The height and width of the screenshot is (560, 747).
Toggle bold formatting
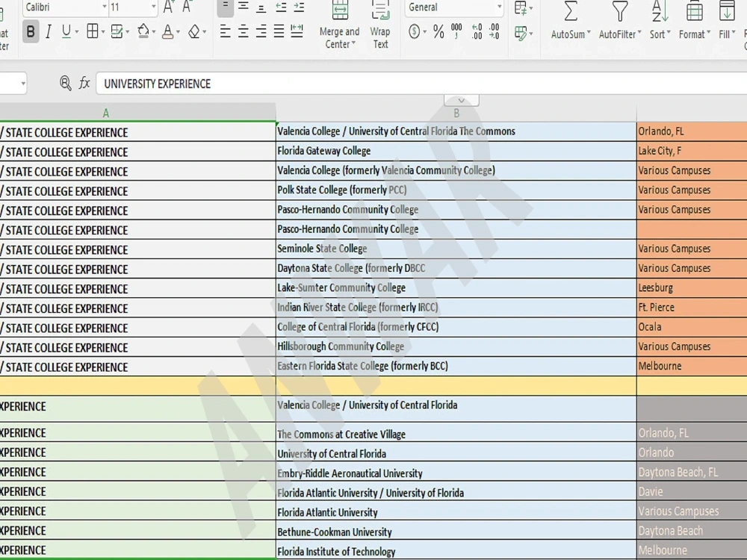(x=31, y=32)
